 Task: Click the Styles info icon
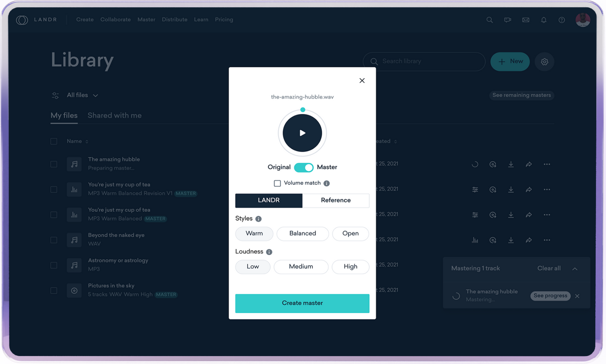click(259, 219)
